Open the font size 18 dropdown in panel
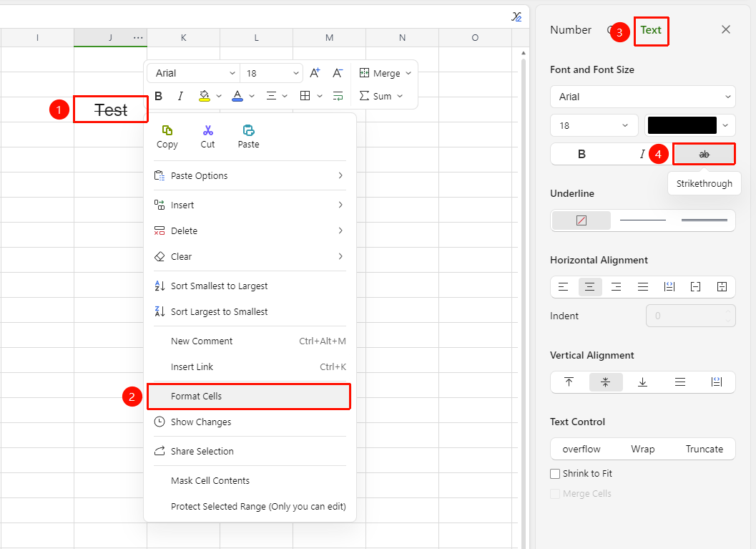This screenshot has width=756, height=549. click(594, 125)
